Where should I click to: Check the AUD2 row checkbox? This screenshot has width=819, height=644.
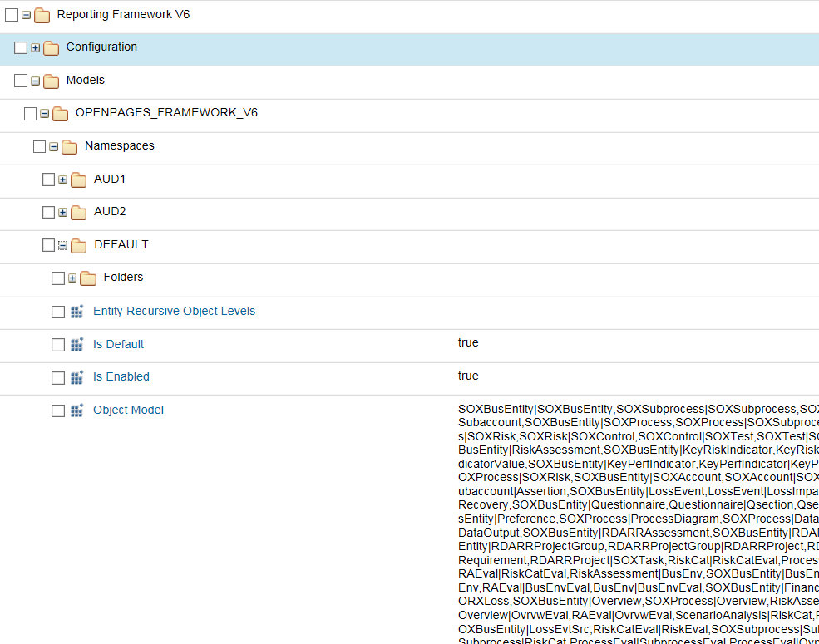[x=48, y=213]
